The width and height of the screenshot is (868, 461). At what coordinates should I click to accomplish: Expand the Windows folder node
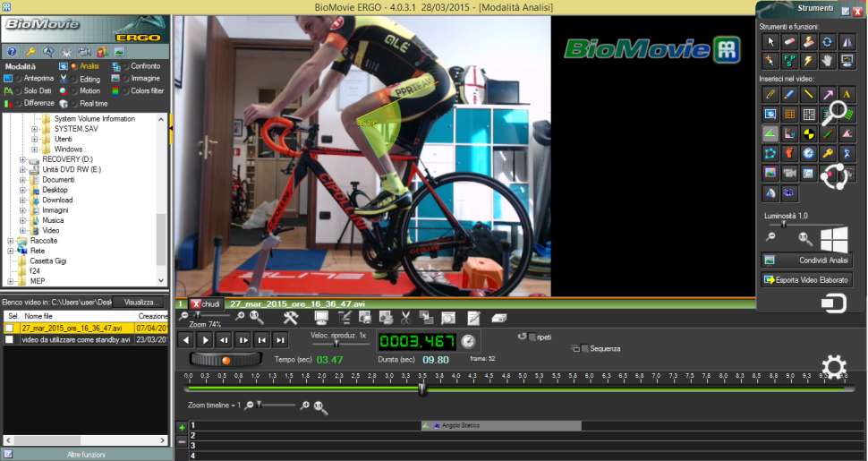[34, 149]
